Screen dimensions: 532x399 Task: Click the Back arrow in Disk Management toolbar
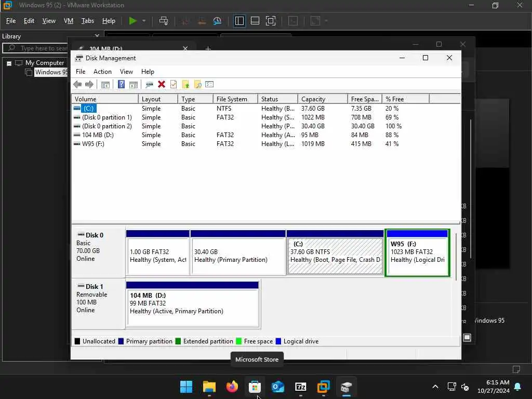[77, 84]
